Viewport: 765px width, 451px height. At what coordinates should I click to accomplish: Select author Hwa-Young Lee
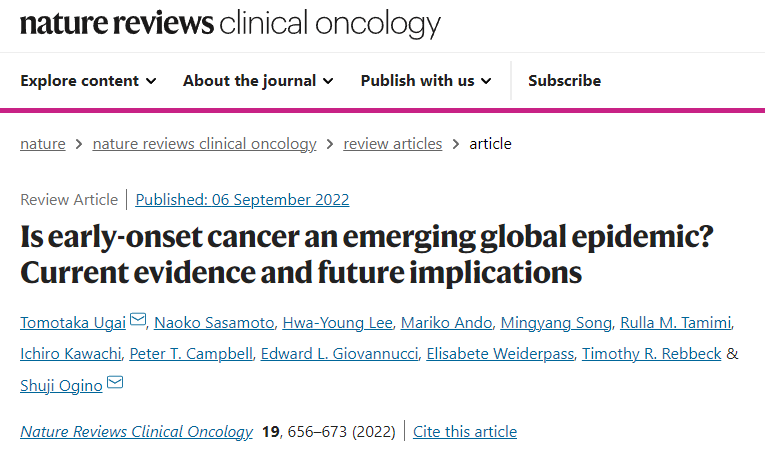coord(338,322)
